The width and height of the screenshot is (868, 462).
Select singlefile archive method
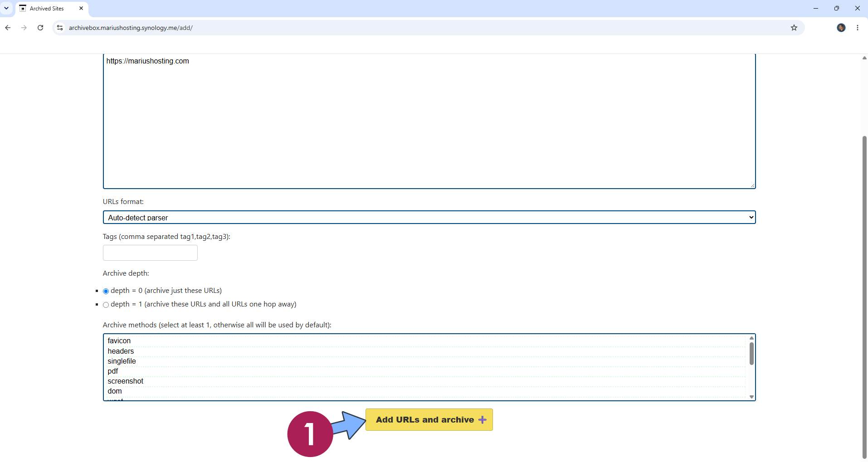point(426,361)
